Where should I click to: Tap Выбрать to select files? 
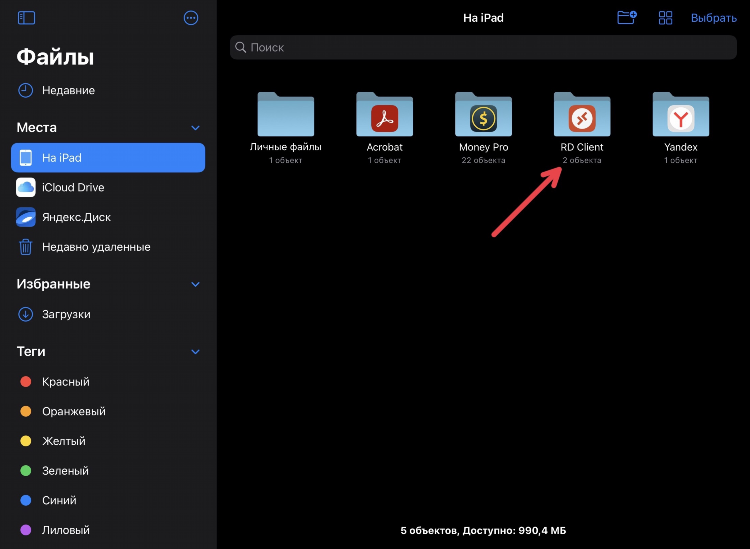tap(714, 18)
